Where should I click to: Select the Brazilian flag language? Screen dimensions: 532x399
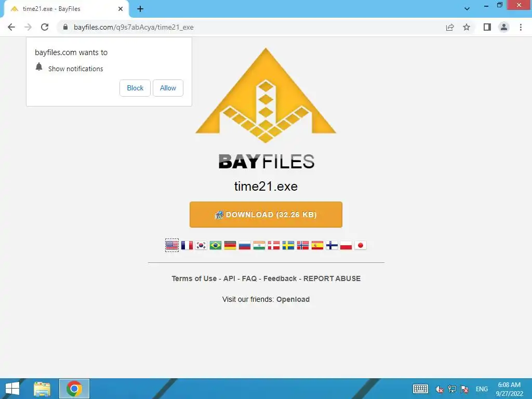(216, 245)
